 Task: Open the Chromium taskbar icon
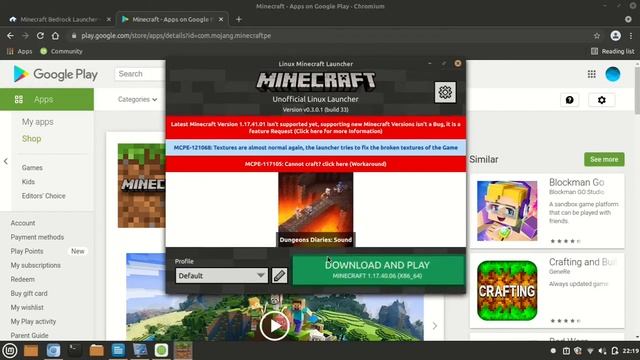(53, 350)
